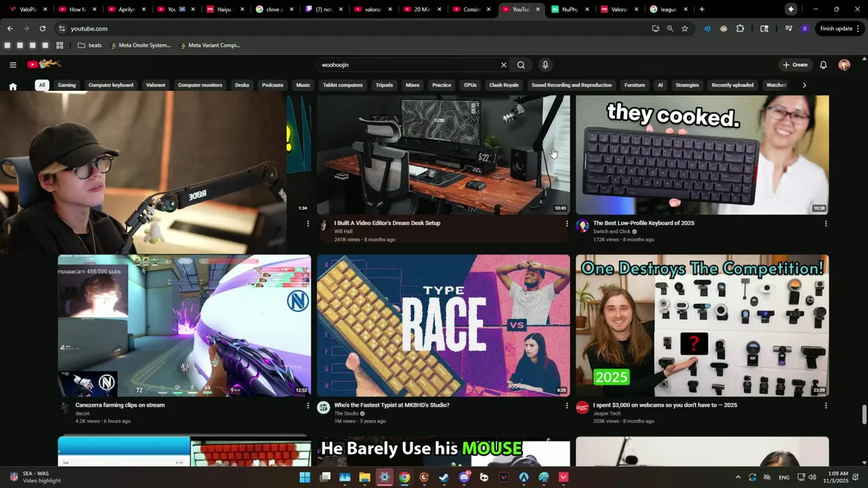Switch to the NuPhy browser tab
The image size is (868, 488).
pyautogui.click(x=570, y=9)
